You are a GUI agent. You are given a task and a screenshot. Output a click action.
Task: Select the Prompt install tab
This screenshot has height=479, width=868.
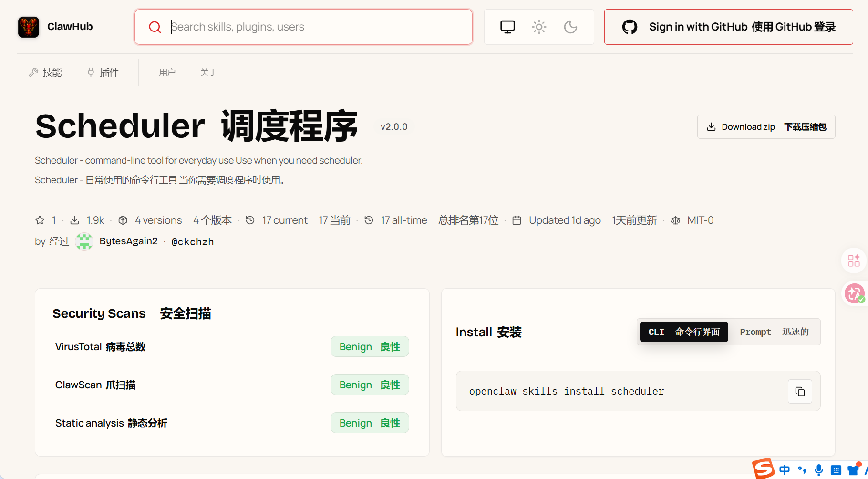[774, 332]
